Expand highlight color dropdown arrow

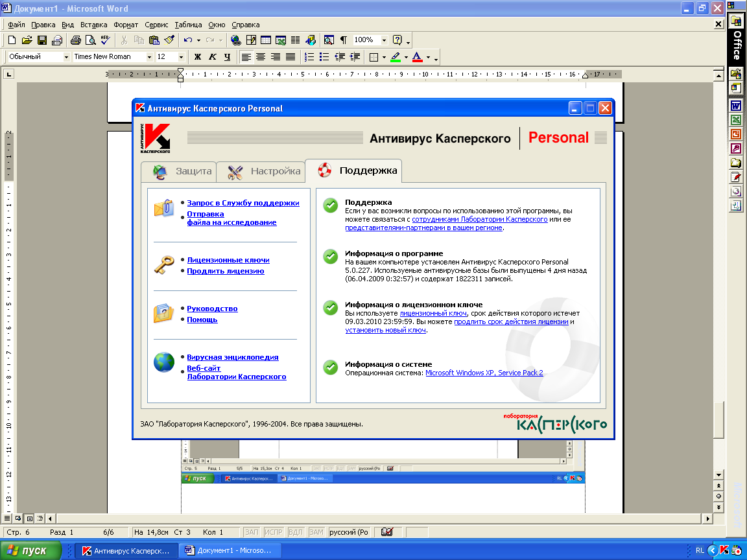[407, 57]
